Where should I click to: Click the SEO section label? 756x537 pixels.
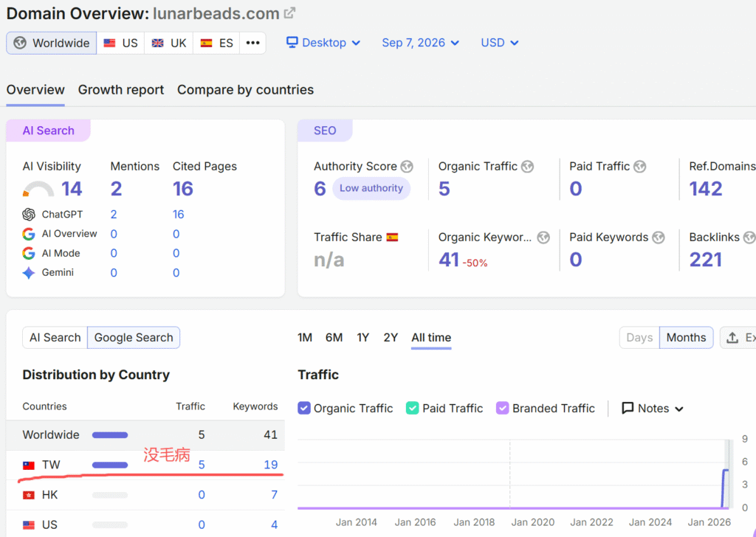[325, 131]
